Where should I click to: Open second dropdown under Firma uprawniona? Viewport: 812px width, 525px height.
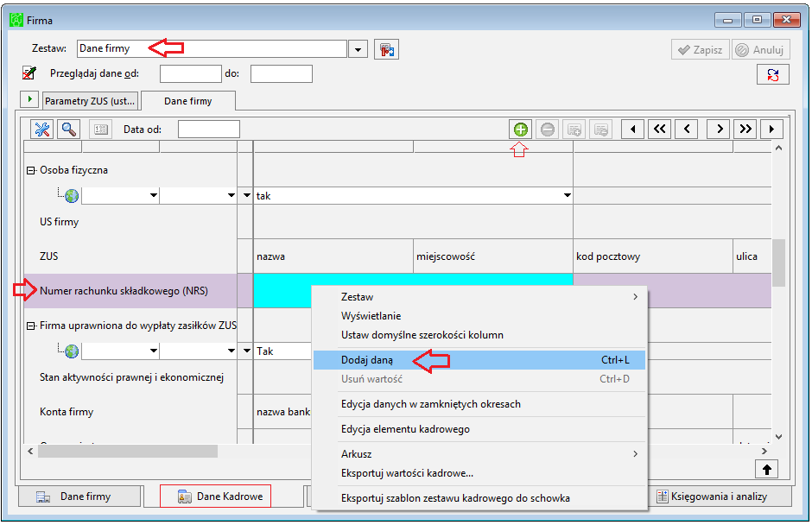[x=231, y=351]
